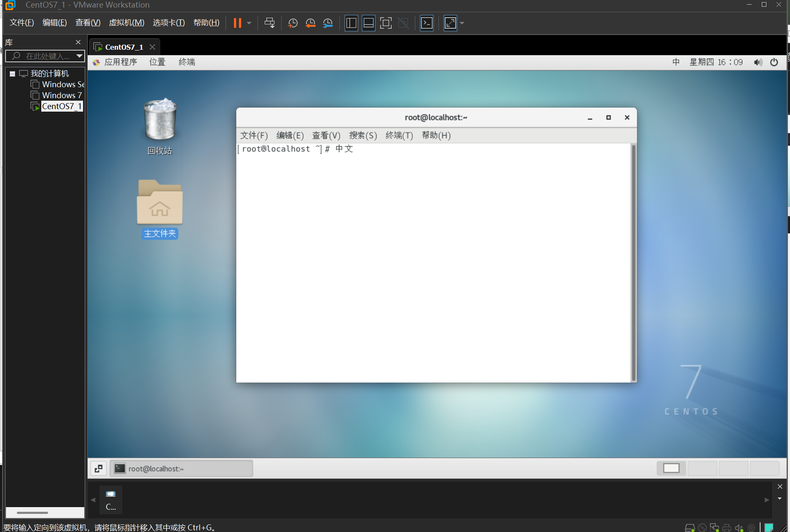Viewport: 790px width, 532px height.
Task: Open the 虚拟机(M) menu
Action: click(x=126, y=23)
